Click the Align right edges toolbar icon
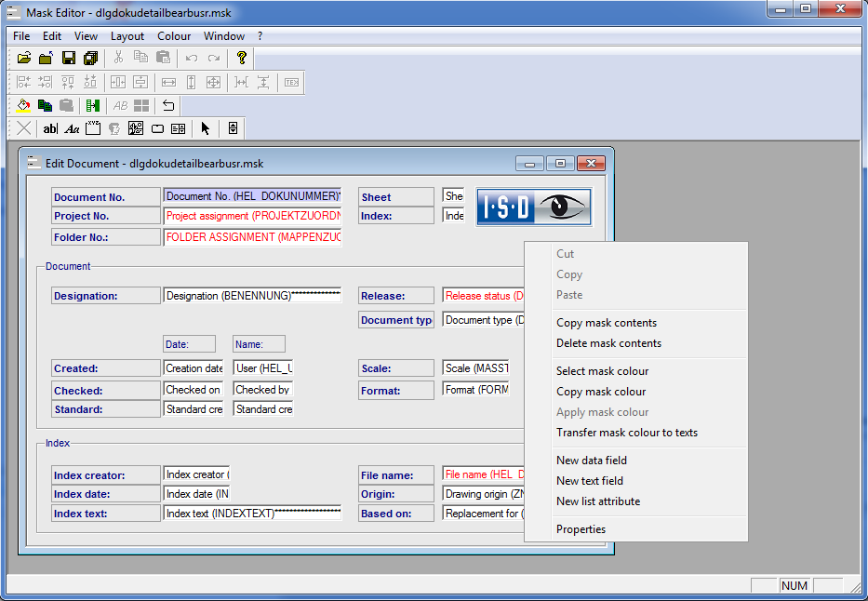Image resolution: width=868 pixels, height=601 pixels. (46, 83)
